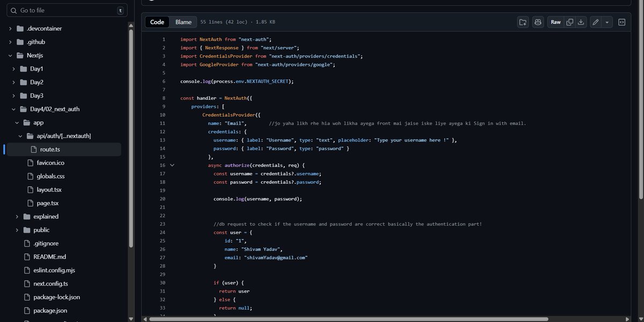Select next.config.ts in the file tree
The height and width of the screenshot is (322, 644).
pos(50,283)
